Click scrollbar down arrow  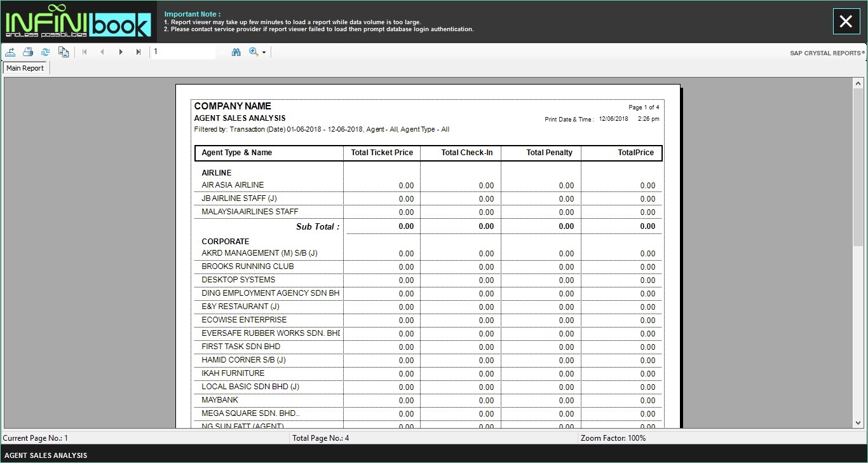[x=858, y=423]
